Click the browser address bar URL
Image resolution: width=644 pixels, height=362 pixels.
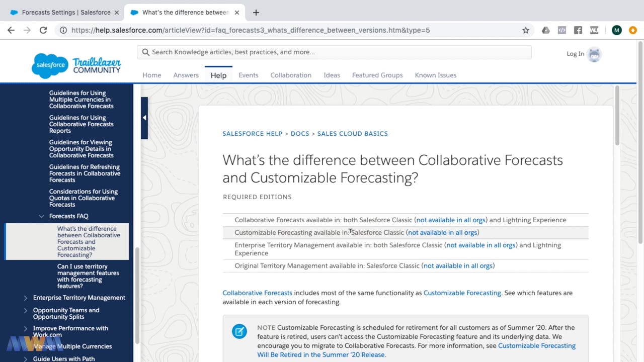coord(251,30)
